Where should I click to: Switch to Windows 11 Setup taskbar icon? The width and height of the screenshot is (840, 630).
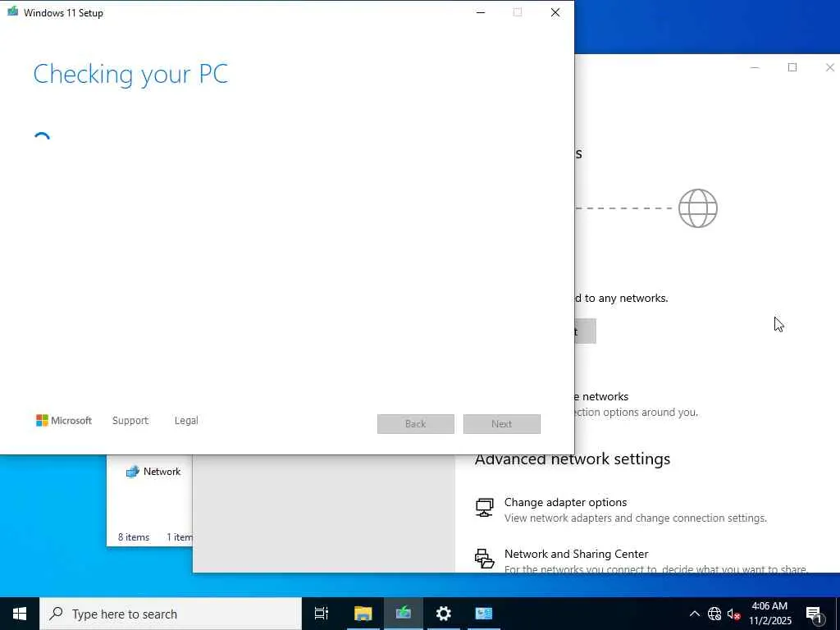pos(403,614)
